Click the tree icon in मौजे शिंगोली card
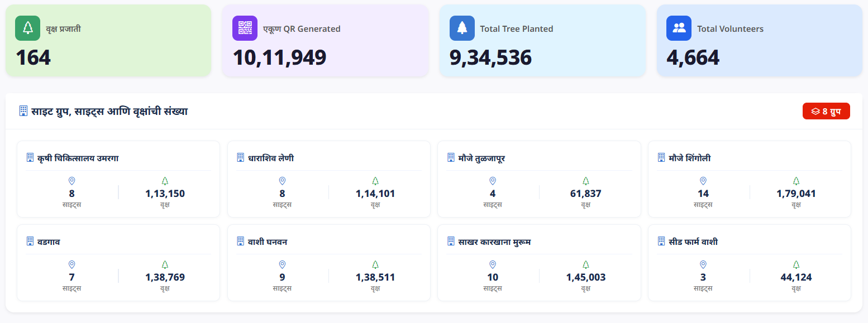Screen dimensions: 868x323 796,181
